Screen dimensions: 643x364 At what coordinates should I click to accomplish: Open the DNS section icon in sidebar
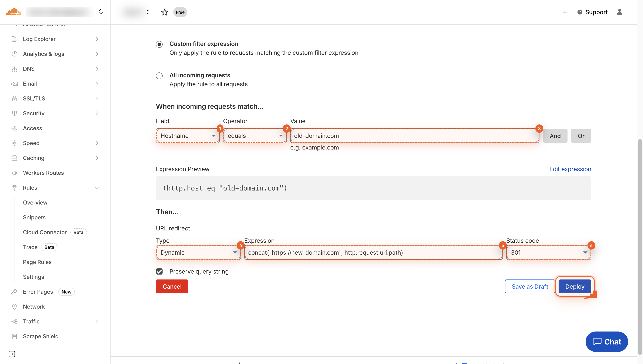[14, 69]
